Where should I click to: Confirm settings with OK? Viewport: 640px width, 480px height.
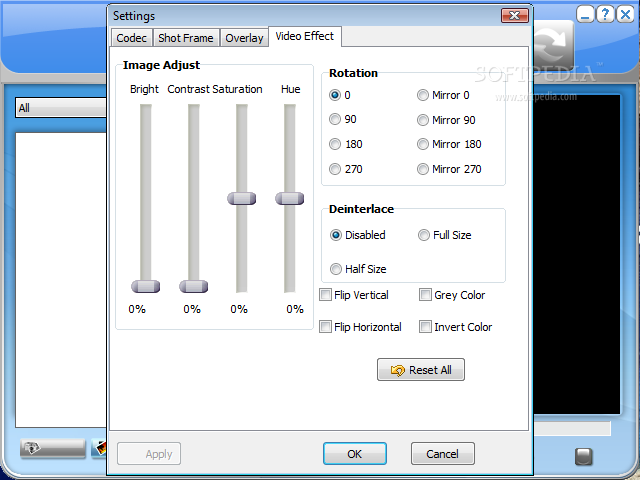click(x=355, y=454)
